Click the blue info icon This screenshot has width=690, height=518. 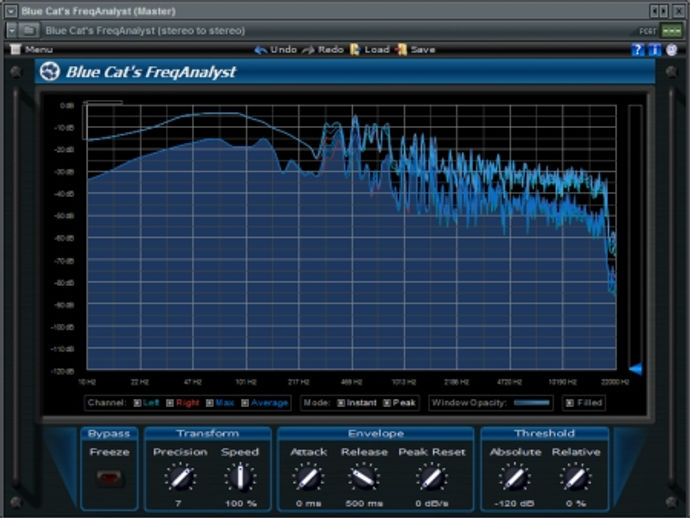(655, 49)
